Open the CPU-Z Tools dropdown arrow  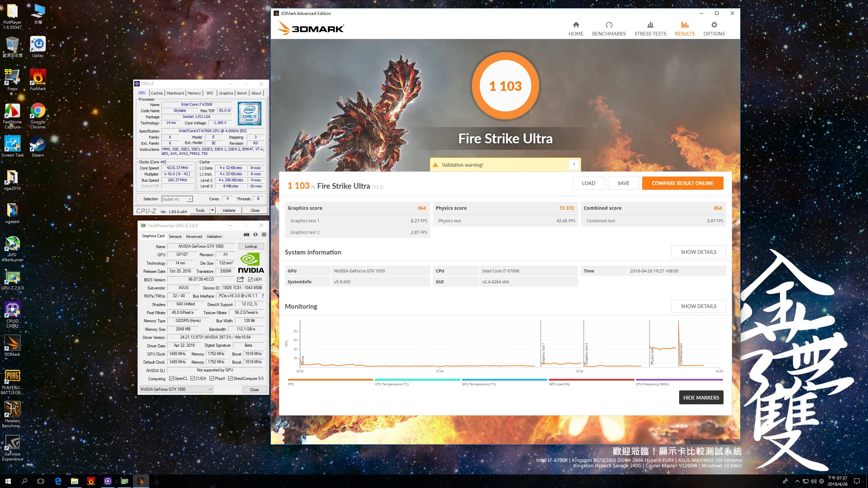(x=212, y=210)
